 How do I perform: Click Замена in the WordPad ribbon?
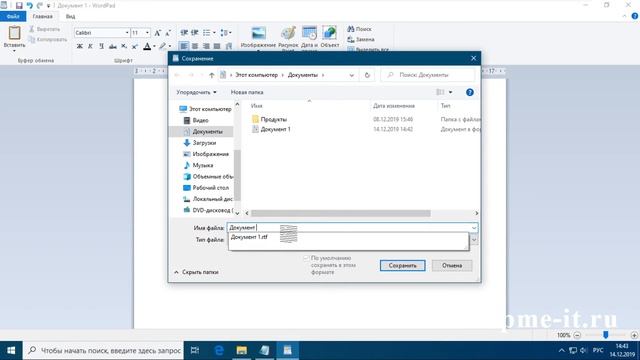pos(360,40)
